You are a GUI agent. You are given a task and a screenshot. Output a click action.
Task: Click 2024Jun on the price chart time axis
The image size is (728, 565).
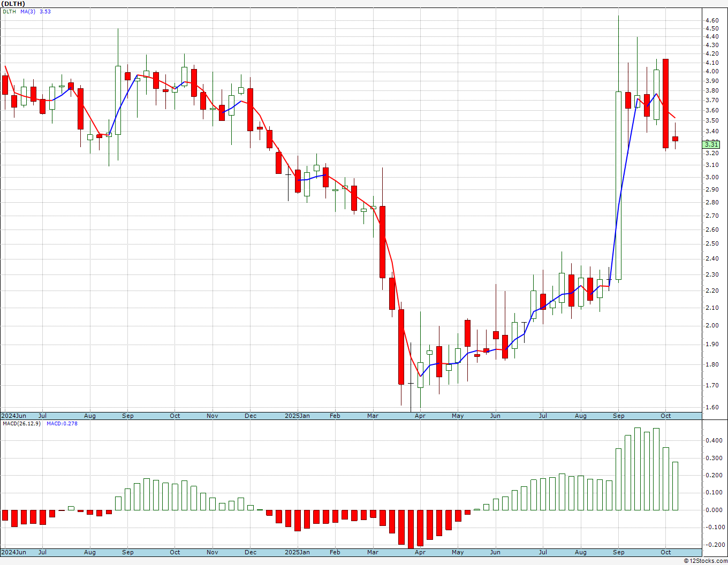tap(13, 416)
